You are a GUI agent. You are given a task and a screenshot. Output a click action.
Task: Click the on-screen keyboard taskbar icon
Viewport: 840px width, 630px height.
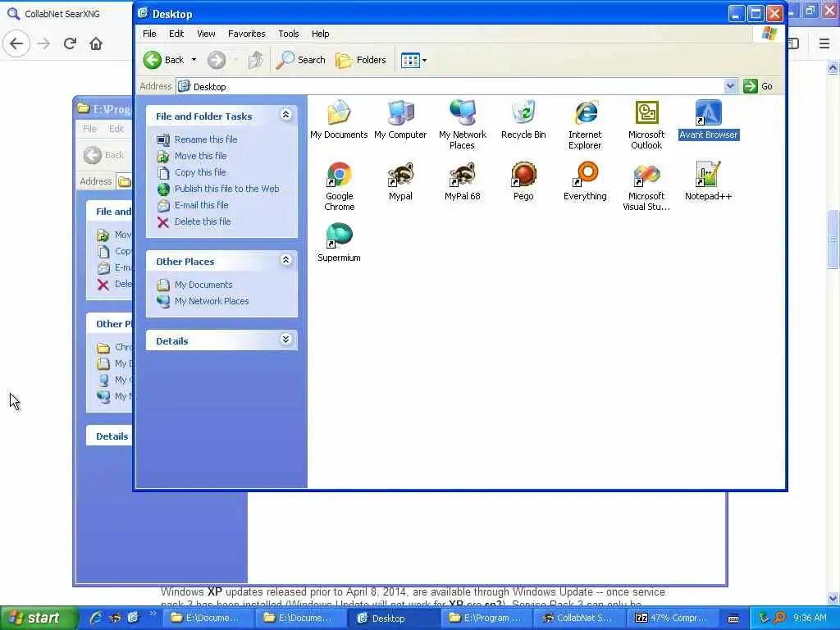click(733, 619)
